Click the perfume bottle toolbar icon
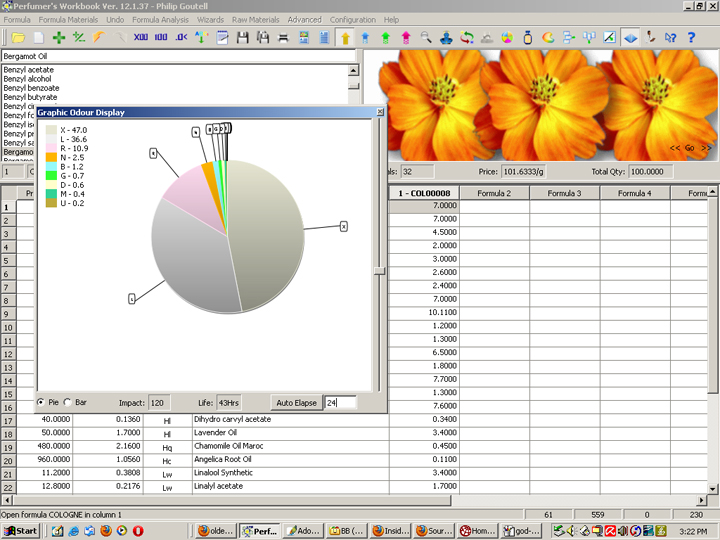 [527, 37]
